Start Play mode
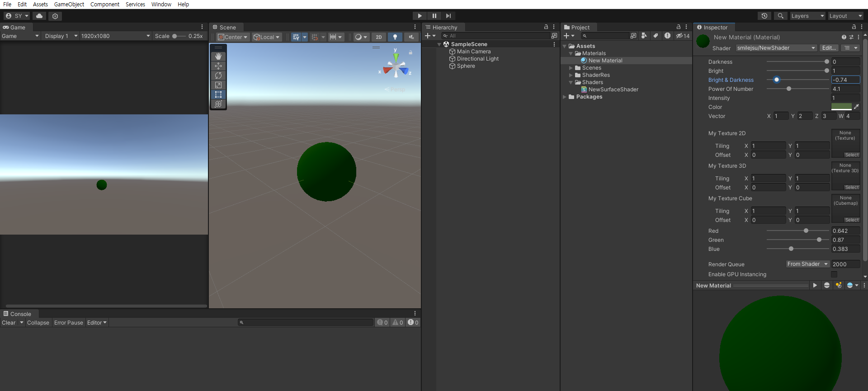Screen dimensions: 868x391 (x=420, y=16)
